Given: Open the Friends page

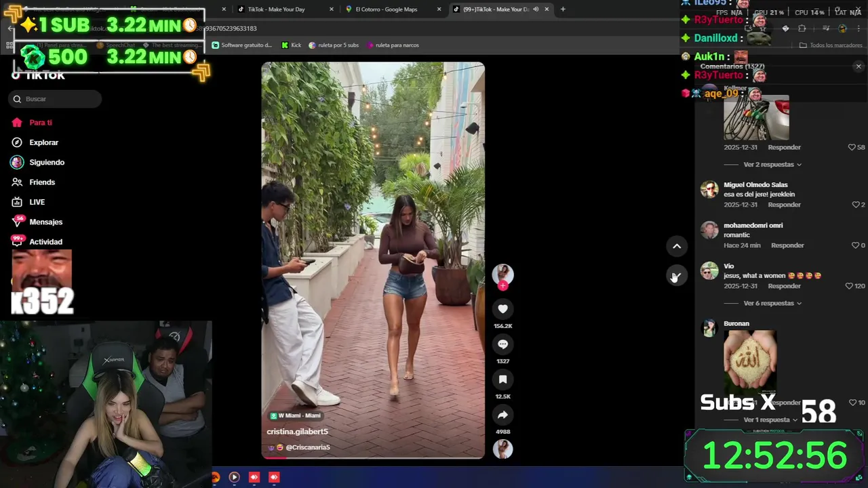Looking at the screenshot, I should tap(34, 182).
